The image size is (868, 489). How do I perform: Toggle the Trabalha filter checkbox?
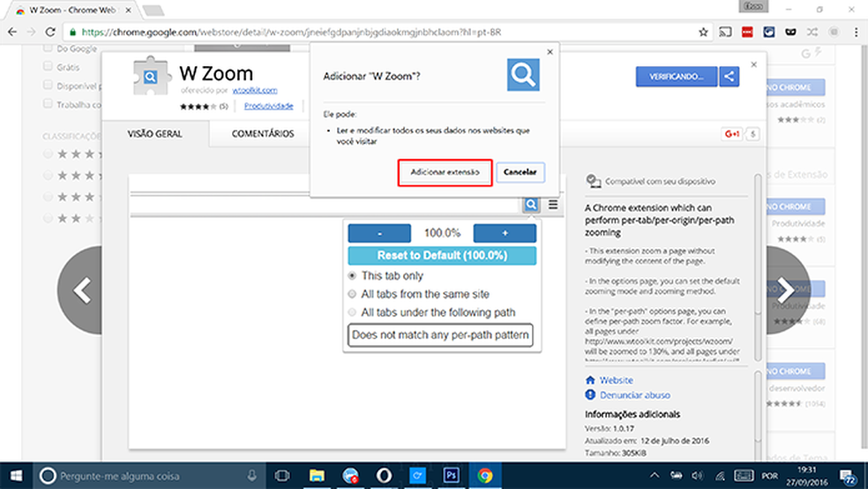[x=48, y=103]
